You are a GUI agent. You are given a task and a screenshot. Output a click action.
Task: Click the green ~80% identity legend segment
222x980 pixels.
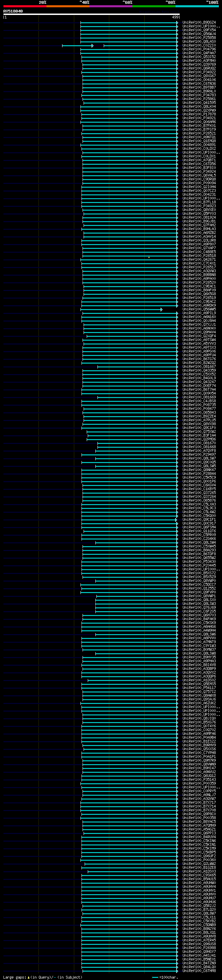click(x=154, y=6)
